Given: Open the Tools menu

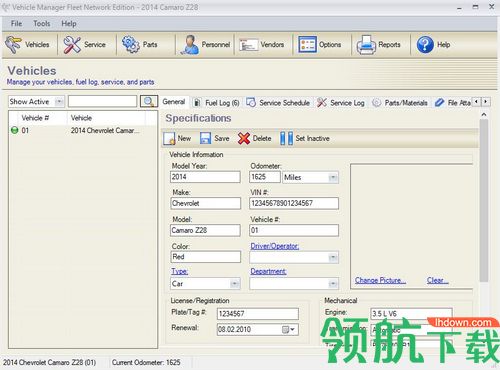Looking at the screenshot, I should (42, 24).
